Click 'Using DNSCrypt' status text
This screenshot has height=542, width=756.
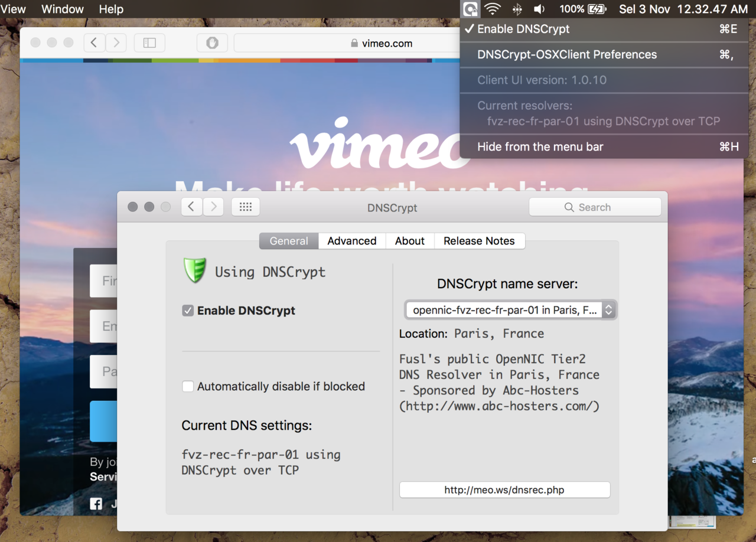click(270, 272)
